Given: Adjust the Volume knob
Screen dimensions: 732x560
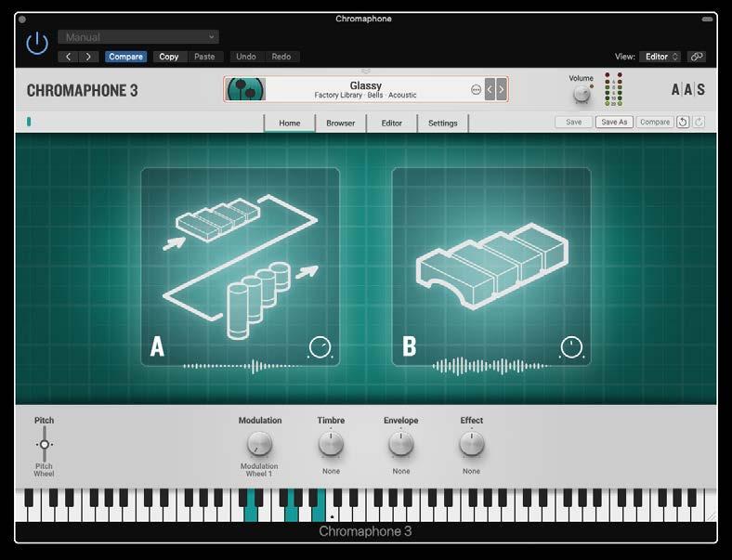Looking at the screenshot, I should 582,95.
